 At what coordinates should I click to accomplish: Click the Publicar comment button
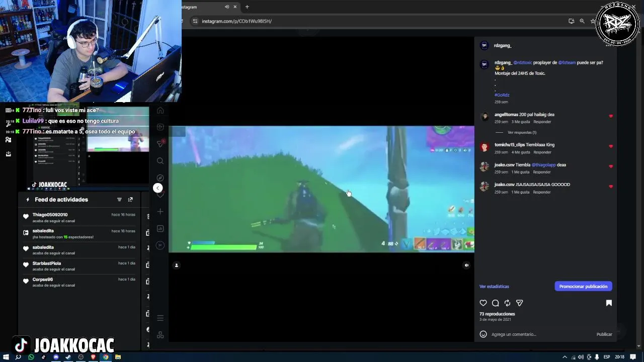tap(604, 334)
